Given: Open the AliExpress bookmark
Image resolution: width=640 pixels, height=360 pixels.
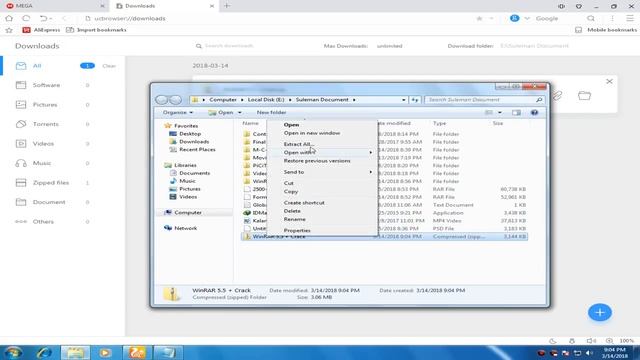Looking at the screenshot, I should click(x=41, y=30).
